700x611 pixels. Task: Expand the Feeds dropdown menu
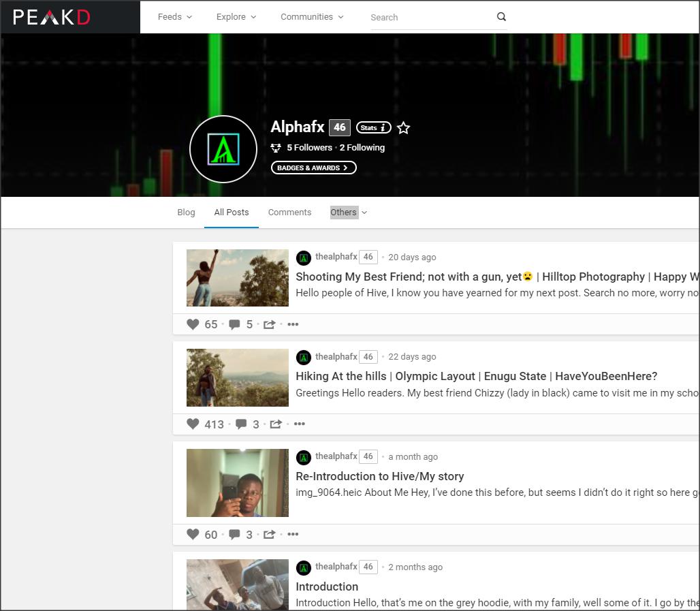(174, 17)
